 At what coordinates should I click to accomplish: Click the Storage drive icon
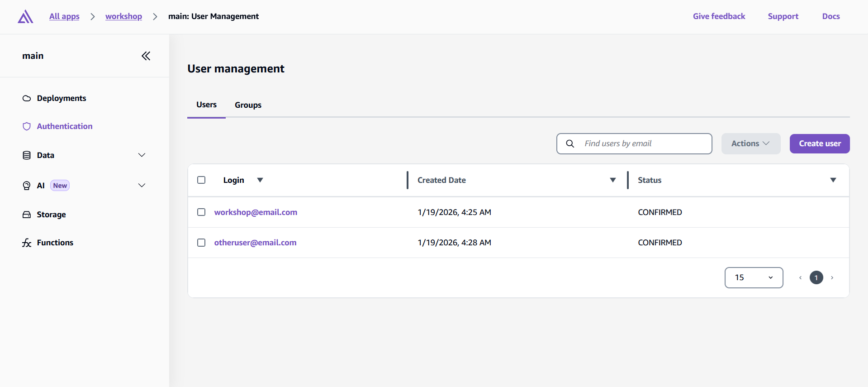click(27, 215)
